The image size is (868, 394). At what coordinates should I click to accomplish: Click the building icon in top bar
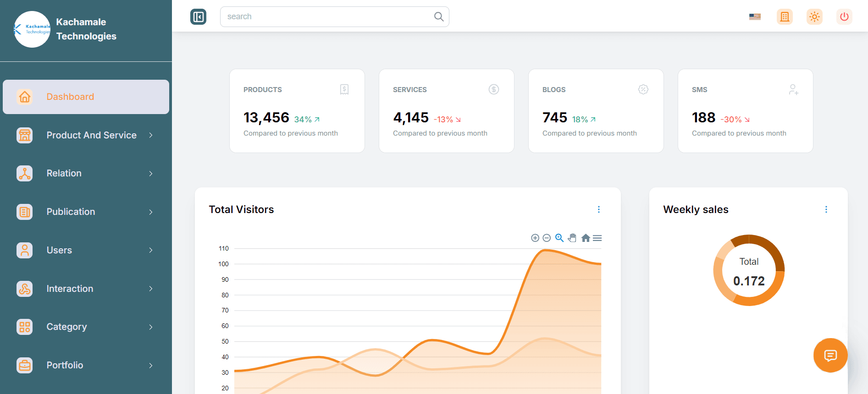click(x=785, y=17)
